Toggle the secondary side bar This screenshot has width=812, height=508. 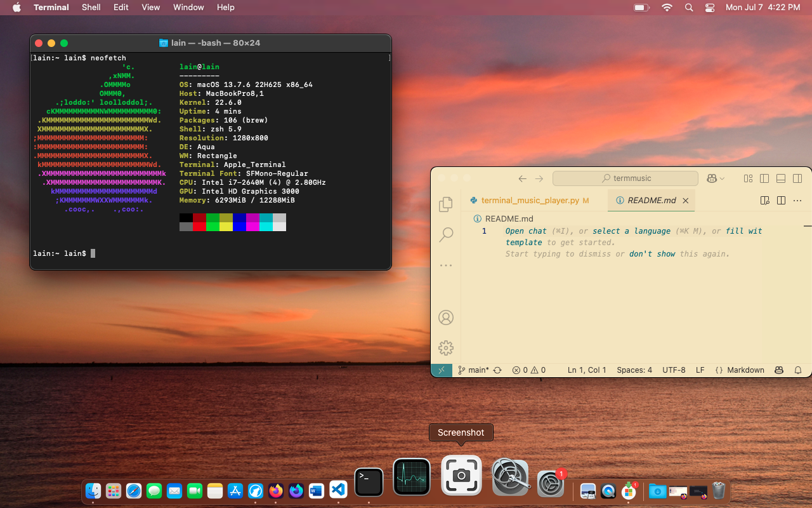pyautogui.click(x=797, y=178)
